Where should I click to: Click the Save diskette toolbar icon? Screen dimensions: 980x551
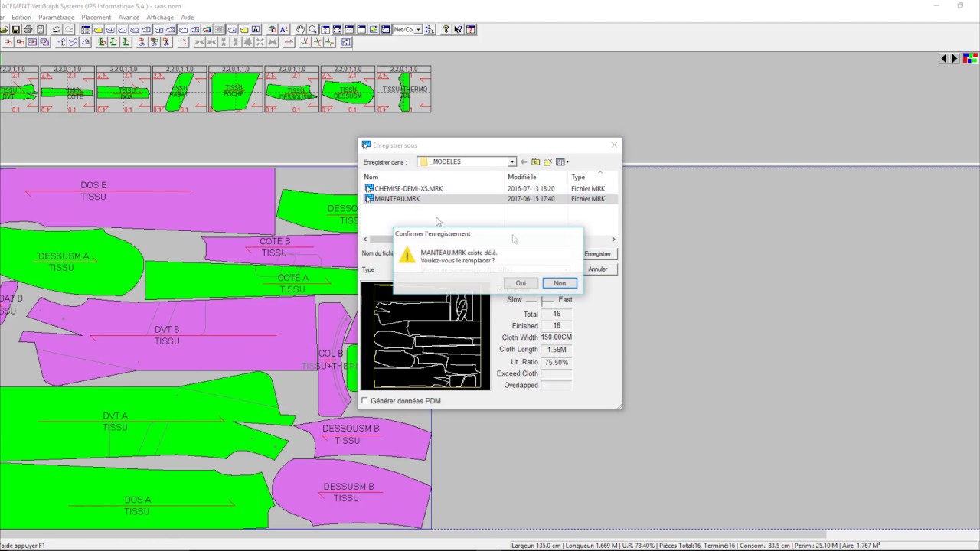[x=16, y=29]
